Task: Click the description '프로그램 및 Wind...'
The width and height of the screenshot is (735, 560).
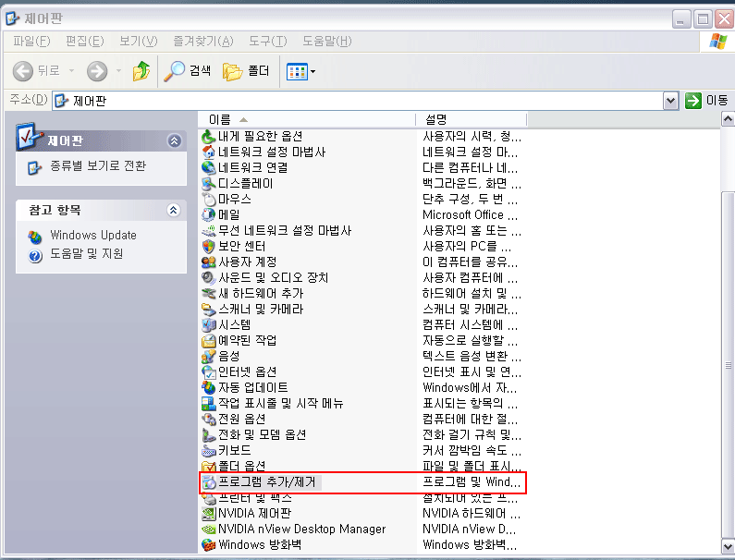Action: tap(472, 481)
